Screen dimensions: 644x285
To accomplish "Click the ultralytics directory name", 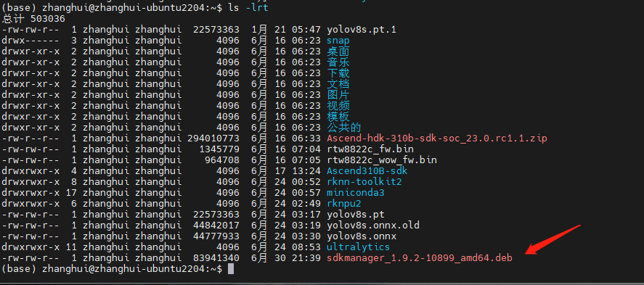I will [x=358, y=247].
